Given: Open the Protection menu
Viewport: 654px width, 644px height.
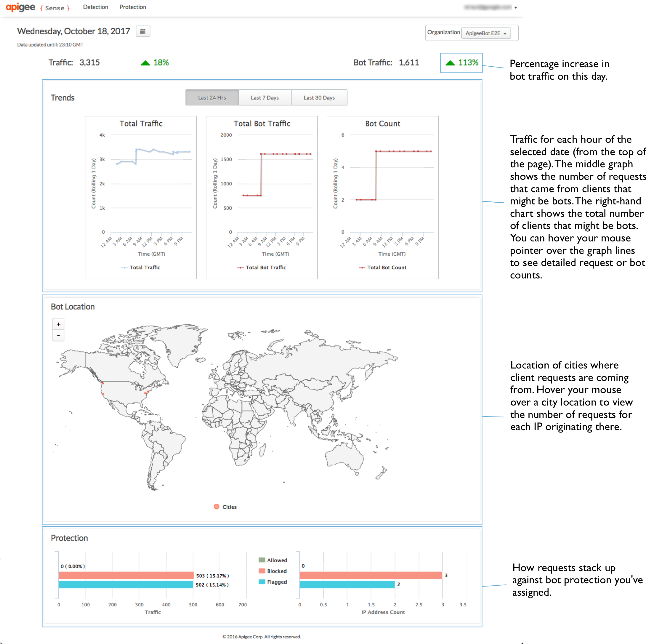Looking at the screenshot, I should (x=133, y=7).
